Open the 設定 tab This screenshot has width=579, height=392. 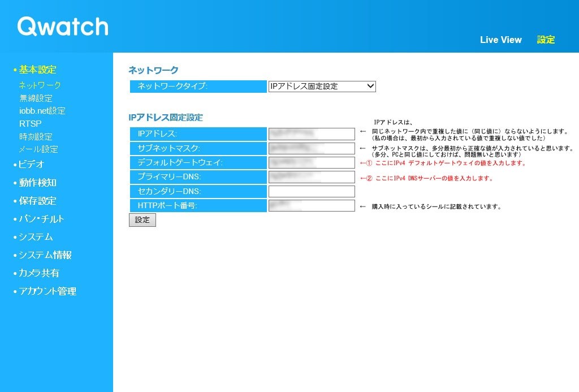pyautogui.click(x=545, y=40)
